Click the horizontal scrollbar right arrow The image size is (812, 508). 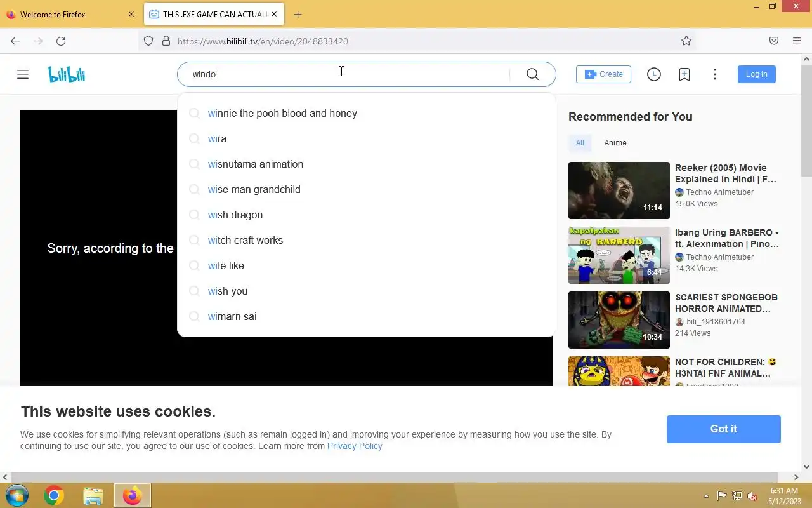coord(796,477)
